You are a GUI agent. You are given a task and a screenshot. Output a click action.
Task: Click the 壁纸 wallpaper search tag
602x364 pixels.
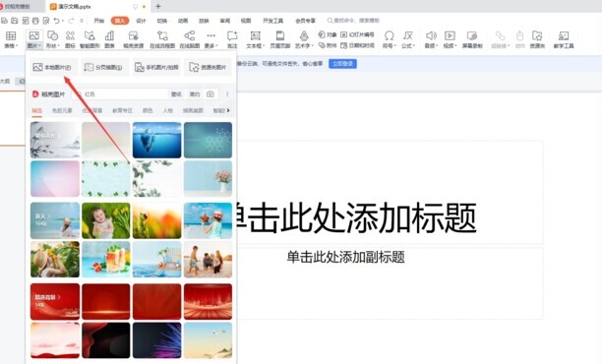[x=176, y=94]
